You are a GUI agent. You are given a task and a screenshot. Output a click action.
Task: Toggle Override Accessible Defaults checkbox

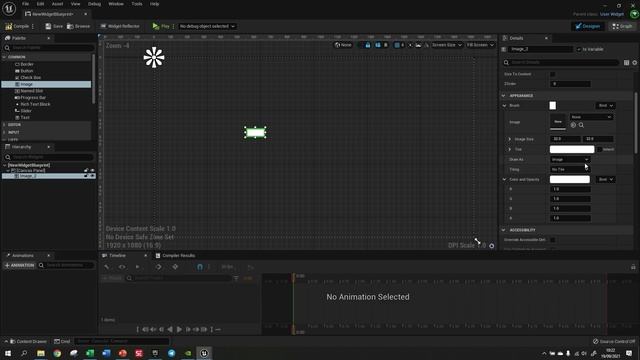point(553,240)
